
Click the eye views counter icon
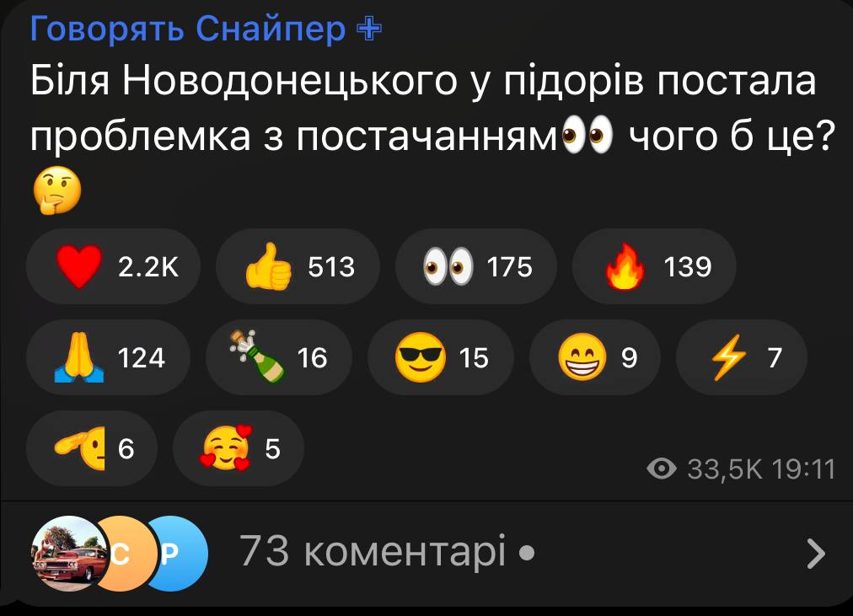662,469
